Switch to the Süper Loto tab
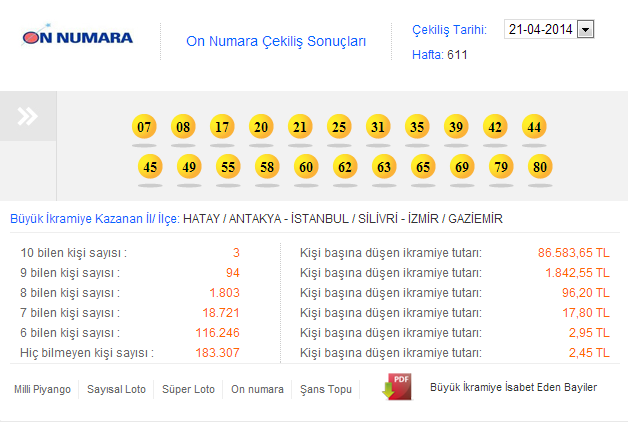The width and height of the screenshot is (628, 422). tap(189, 389)
